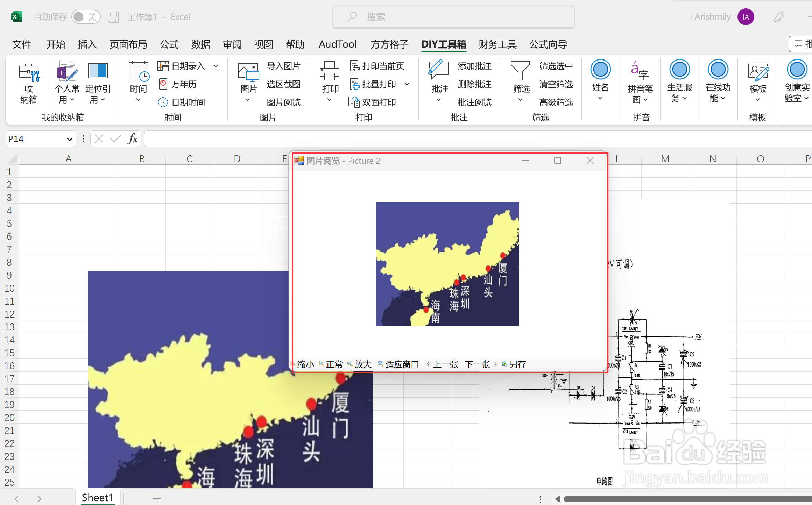Image resolution: width=812 pixels, height=505 pixels.
Task: Expand the 批注 button chevron
Action: tap(439, 100)
